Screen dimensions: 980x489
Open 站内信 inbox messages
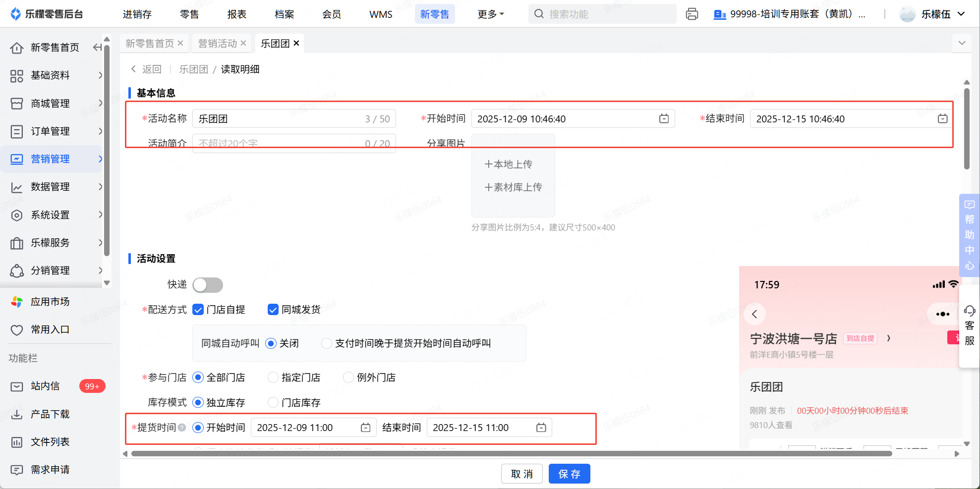[x=45, y=386]
